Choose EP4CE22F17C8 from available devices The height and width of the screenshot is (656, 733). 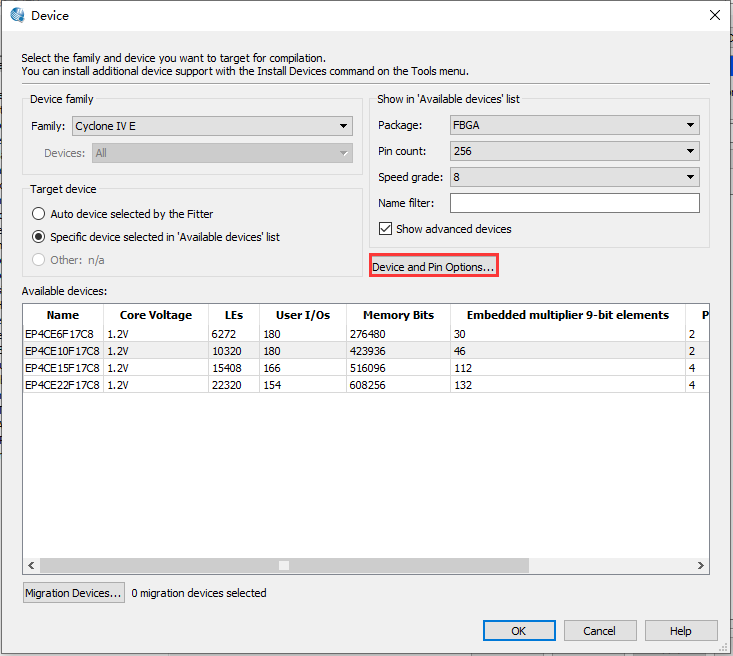coord(62,385)
